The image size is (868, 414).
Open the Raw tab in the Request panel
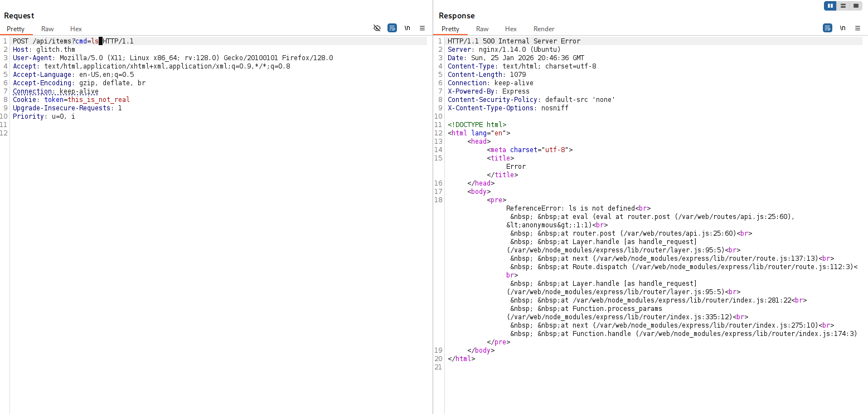coord(47,29)
